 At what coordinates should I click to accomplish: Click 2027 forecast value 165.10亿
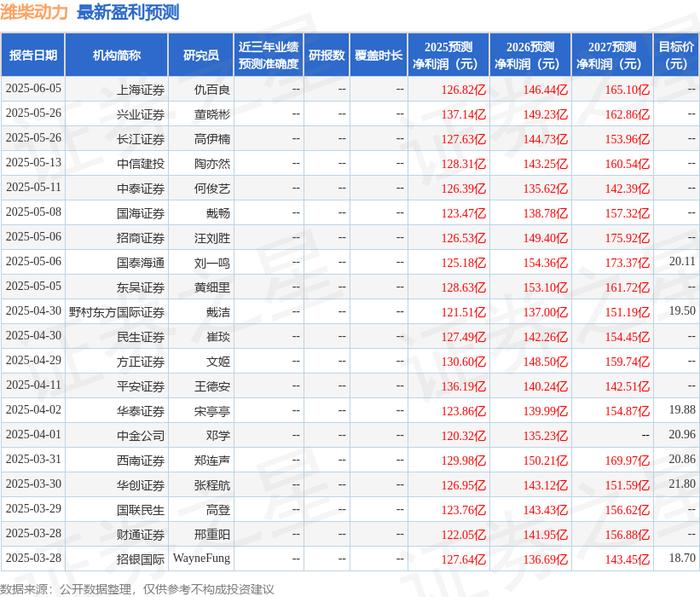coord(627,90)
